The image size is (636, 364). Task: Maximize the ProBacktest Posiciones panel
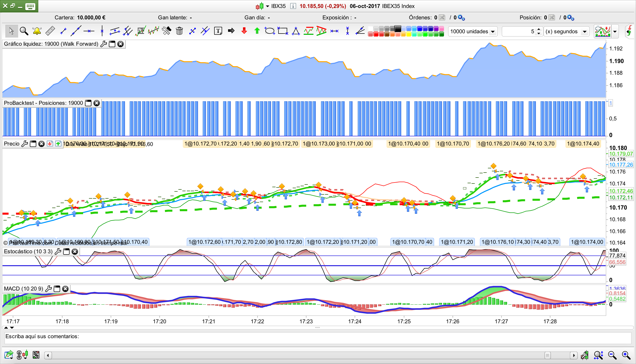(88, 103)
